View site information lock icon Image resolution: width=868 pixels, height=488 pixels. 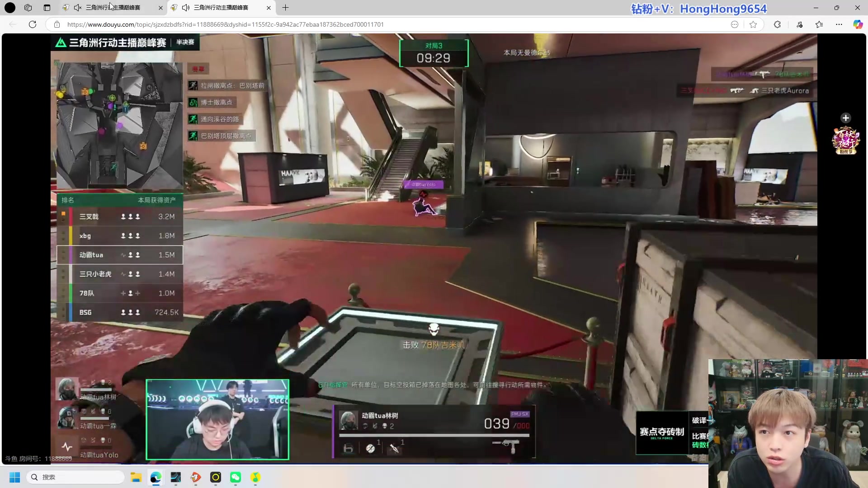57,24
